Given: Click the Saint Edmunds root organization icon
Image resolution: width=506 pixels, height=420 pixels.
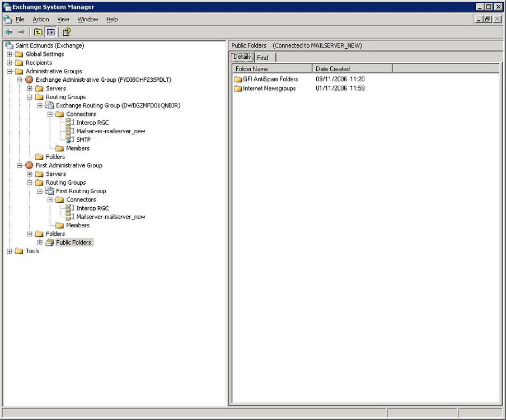Looking at the screenshot, I should (9, 45).
